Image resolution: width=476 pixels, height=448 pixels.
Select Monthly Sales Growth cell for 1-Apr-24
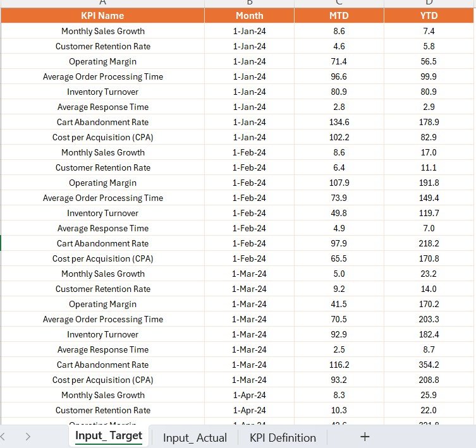tap(102, 395)
